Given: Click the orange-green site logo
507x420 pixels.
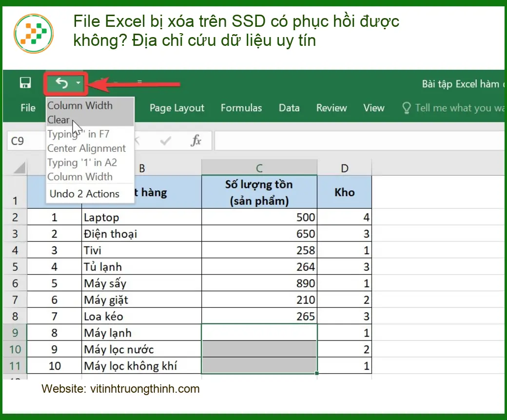Looking at the screenshot, I should point(34,33).
